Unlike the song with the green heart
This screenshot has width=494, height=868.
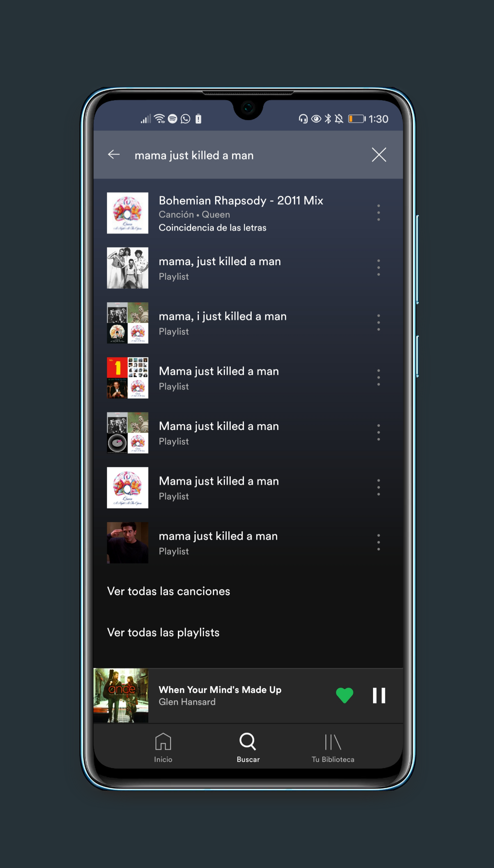click(x=344, y=695)
